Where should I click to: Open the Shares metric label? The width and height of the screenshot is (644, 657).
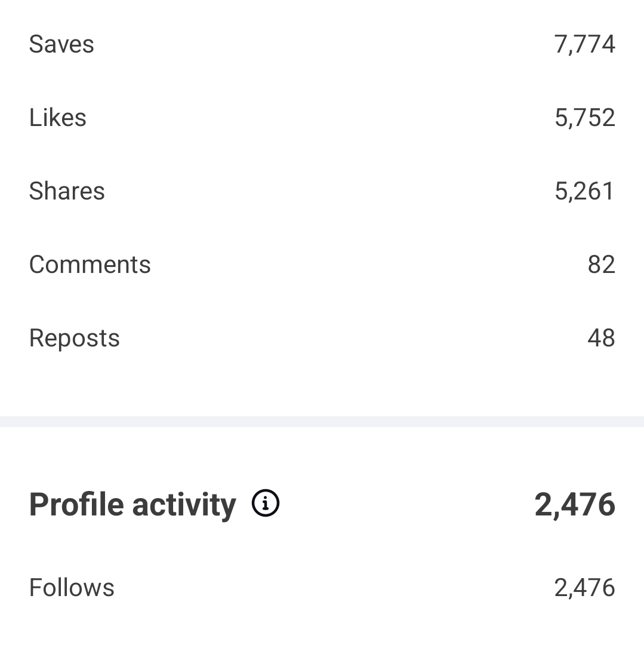67,191
